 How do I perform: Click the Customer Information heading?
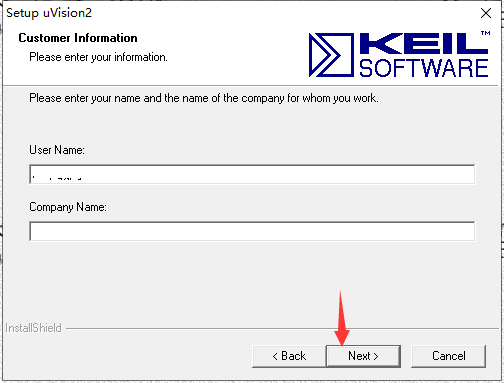point(78,38)
